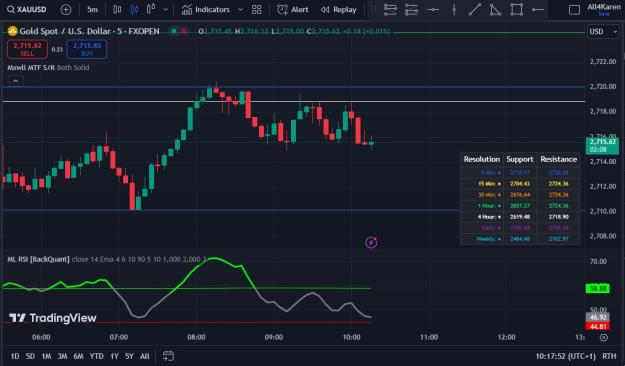Screen dimensions: 625x366
Task: Collapse the indicator legend chevron
Action: pyautogui.click(x=16, y=81)
